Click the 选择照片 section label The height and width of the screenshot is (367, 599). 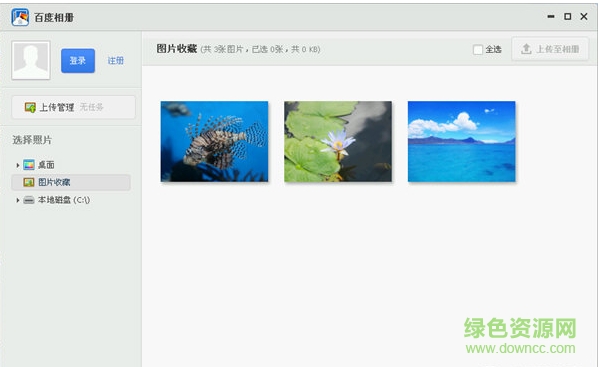click(32, 140)
